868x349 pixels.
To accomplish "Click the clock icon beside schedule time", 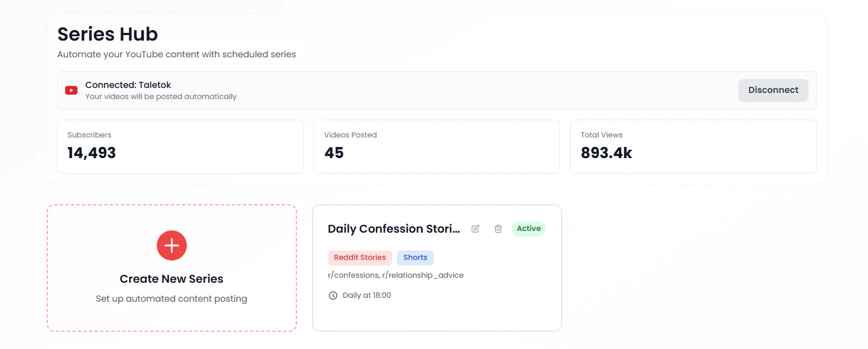I will tap(333, 296).
